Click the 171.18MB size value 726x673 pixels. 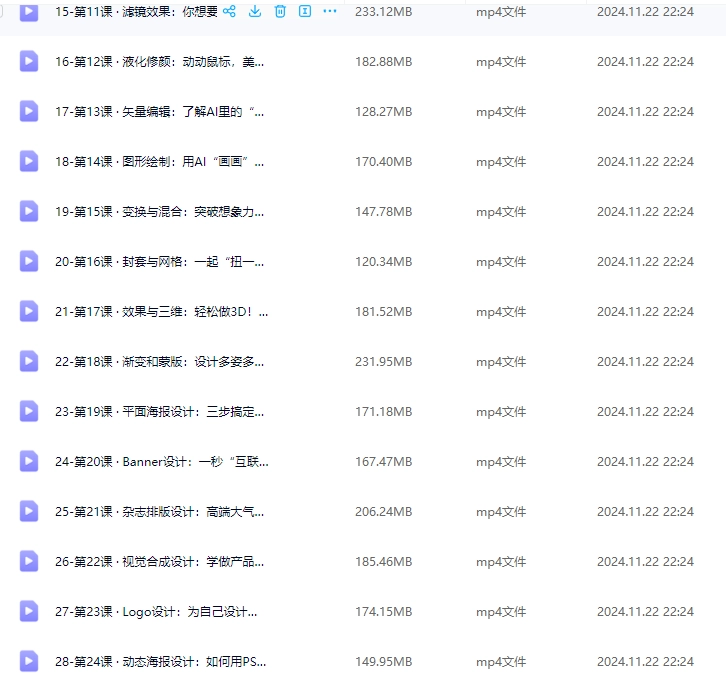[383, 411]
